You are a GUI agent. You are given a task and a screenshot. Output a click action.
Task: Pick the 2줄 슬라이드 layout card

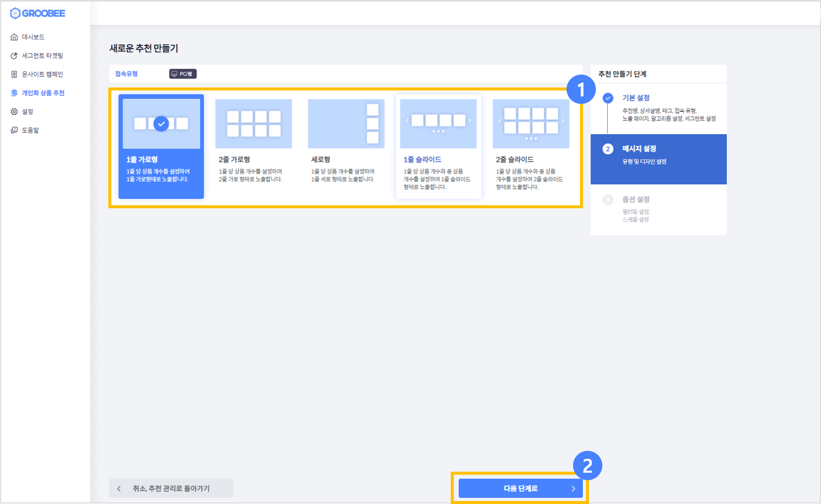coord(531,146)
